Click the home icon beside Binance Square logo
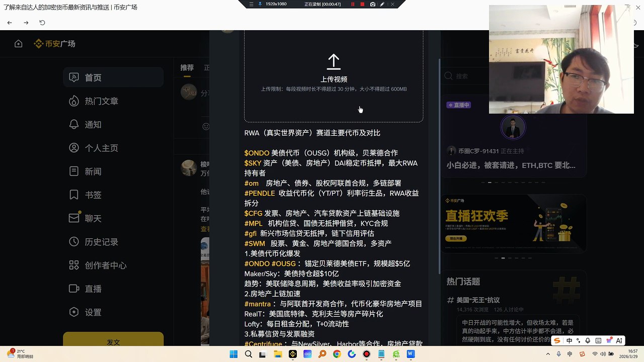Screen dimensions: 644x362 point(19,44)
